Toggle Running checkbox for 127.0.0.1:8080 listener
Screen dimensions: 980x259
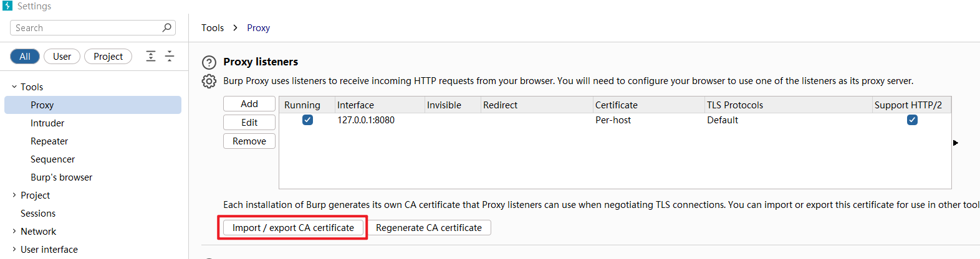[x=307, y=120]
